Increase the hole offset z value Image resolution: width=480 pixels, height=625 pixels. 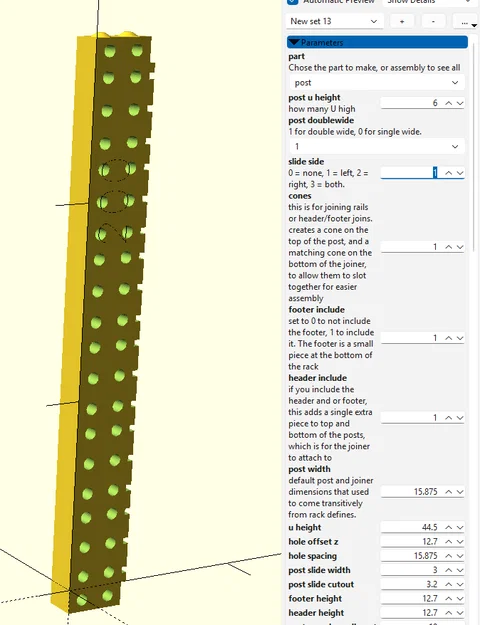point(449,541)
